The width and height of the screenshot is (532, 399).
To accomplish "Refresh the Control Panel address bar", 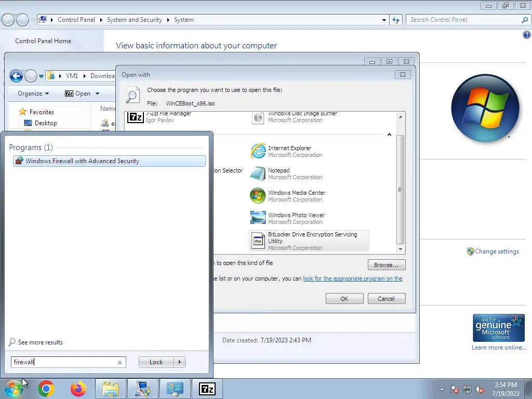I will coord(395,20).
